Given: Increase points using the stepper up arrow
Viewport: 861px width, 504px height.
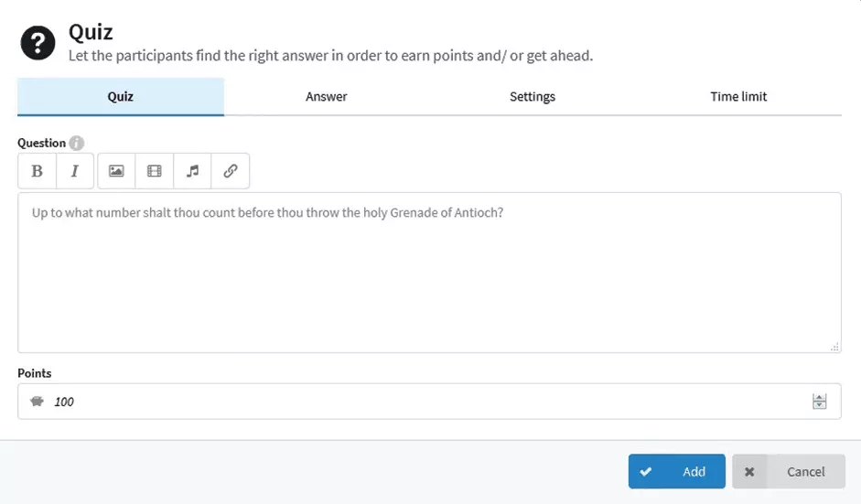Looking at the screenshot, I should pos(819,398).
